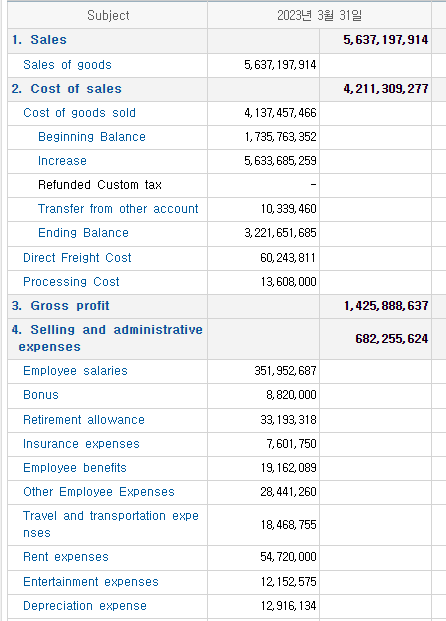Select total 682,255,624
The image size is (446, 621).
coord(391,339)
